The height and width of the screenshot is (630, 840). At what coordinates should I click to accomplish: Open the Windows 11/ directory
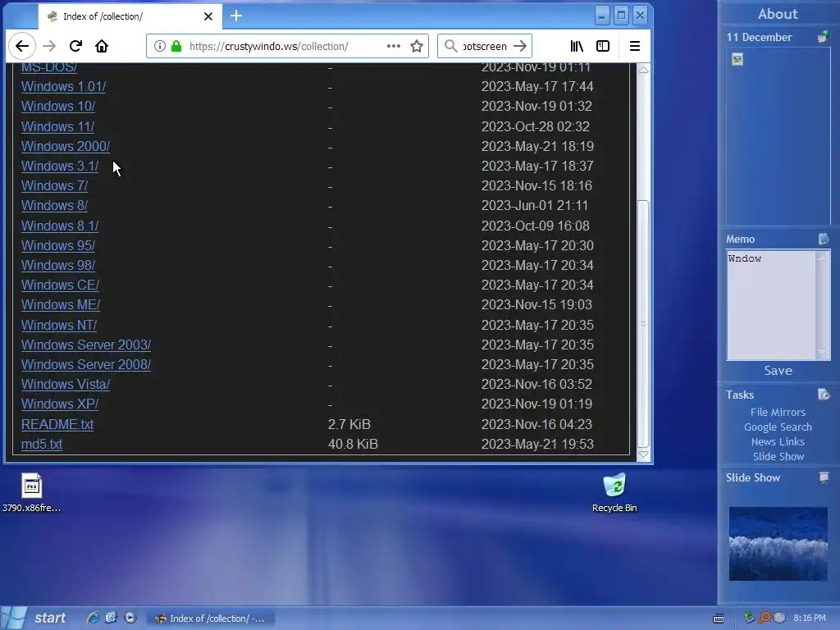tap(58, 126)
